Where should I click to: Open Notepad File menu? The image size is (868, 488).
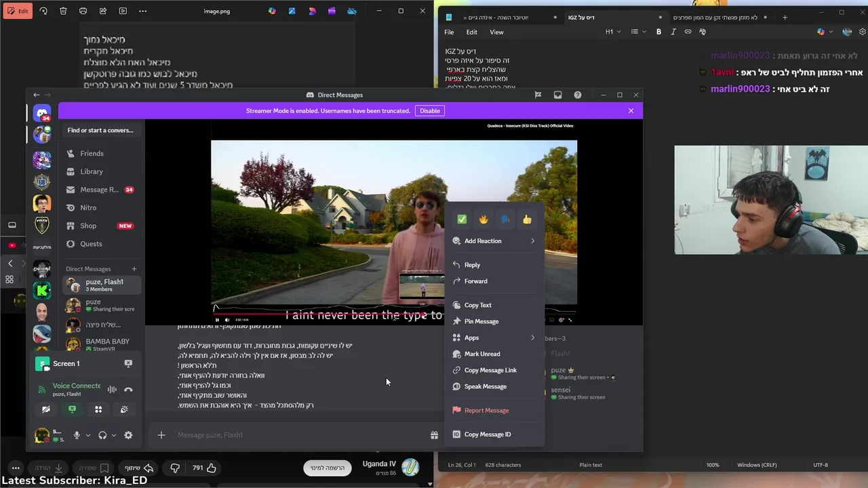(x=449, y=32)
